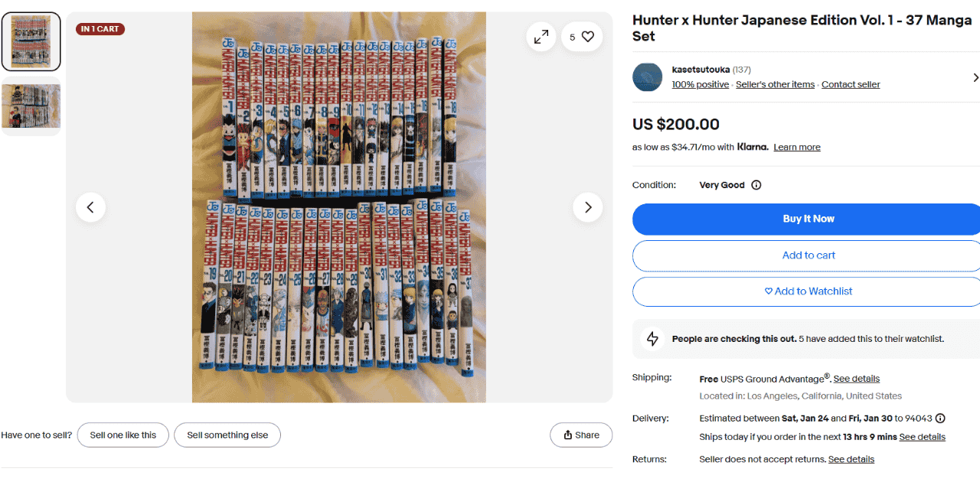Share this listing

pos(581,435)
